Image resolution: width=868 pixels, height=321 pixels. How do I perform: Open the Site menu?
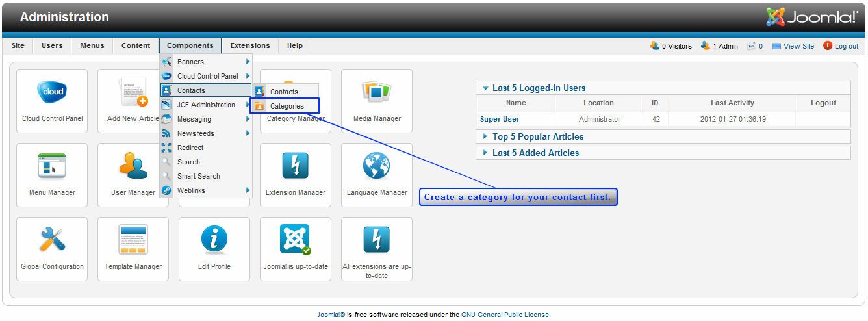18,45
